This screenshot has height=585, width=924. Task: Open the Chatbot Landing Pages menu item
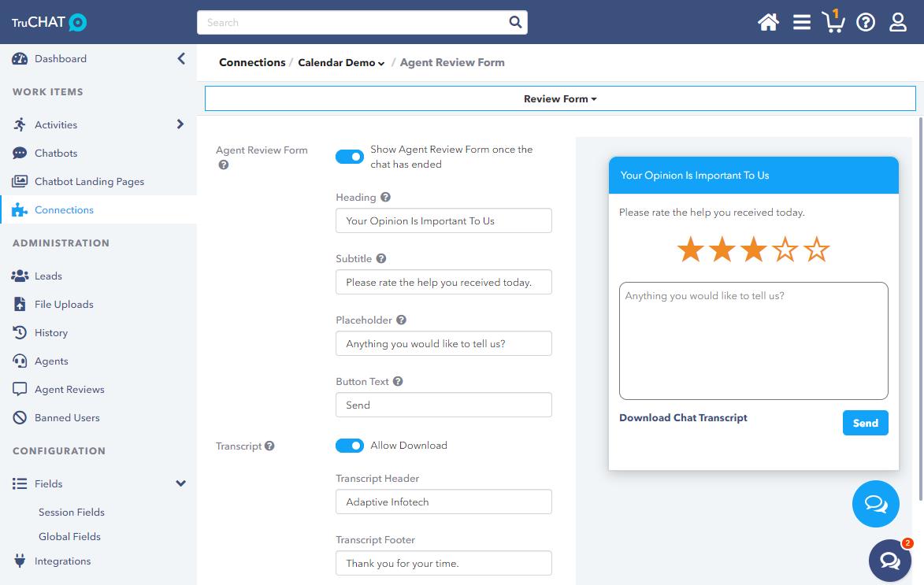pos(90,181)
